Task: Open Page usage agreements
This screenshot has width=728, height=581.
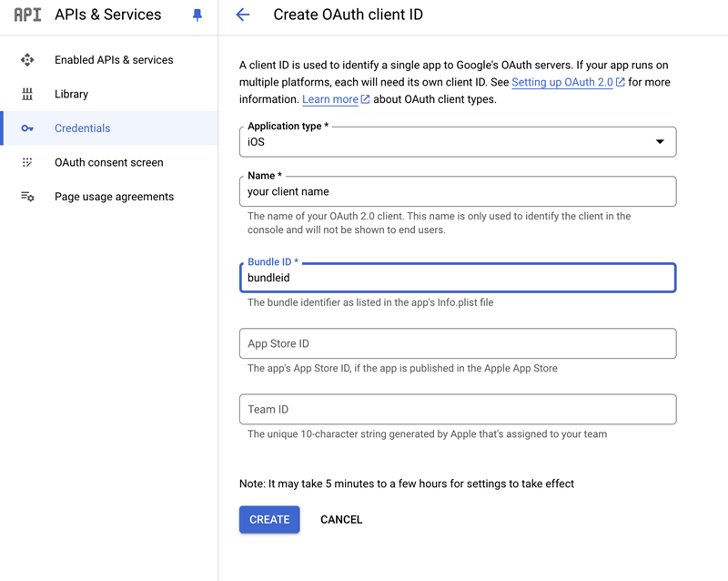Action: [114, 197]
